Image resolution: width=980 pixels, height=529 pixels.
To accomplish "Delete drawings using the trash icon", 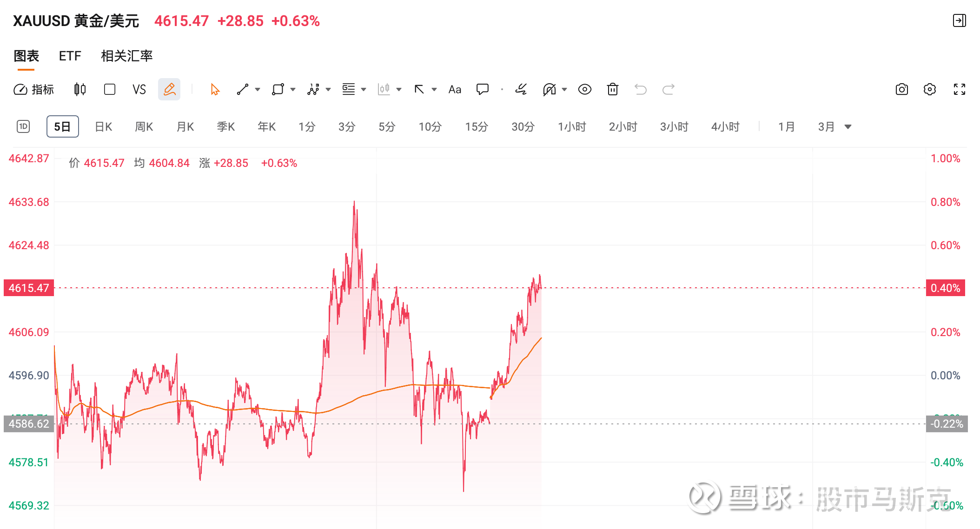I will pyautogui.click(x=612, y=89).
